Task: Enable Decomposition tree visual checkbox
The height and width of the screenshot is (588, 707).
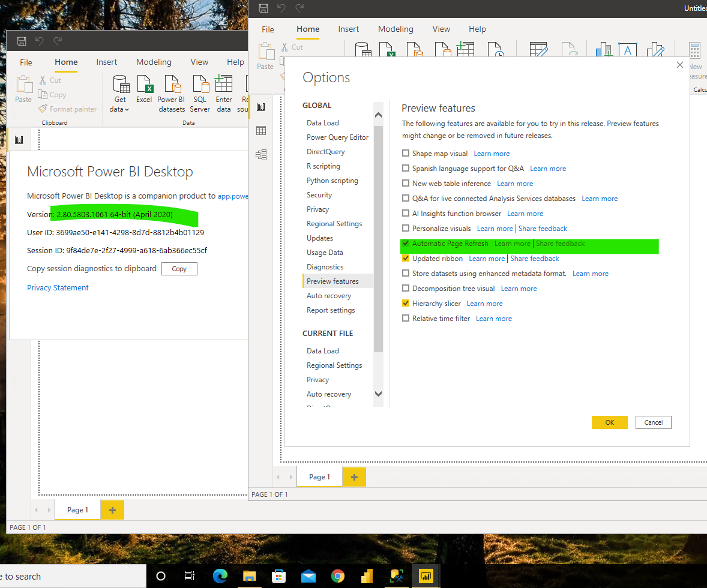Action: click(x=406, y=288)
